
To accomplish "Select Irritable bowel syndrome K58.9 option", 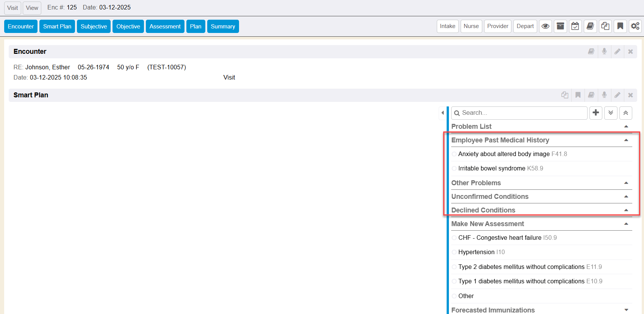I will click(454, 169).
